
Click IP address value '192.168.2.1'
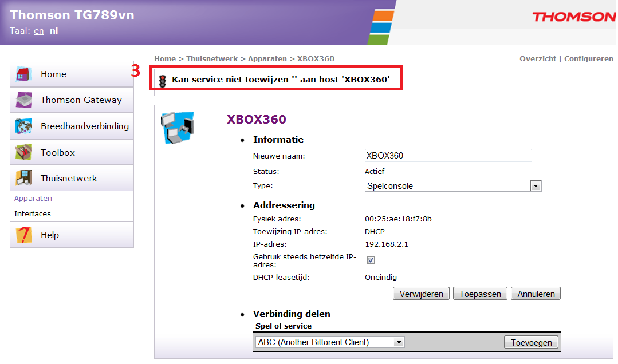click(386, 244)
